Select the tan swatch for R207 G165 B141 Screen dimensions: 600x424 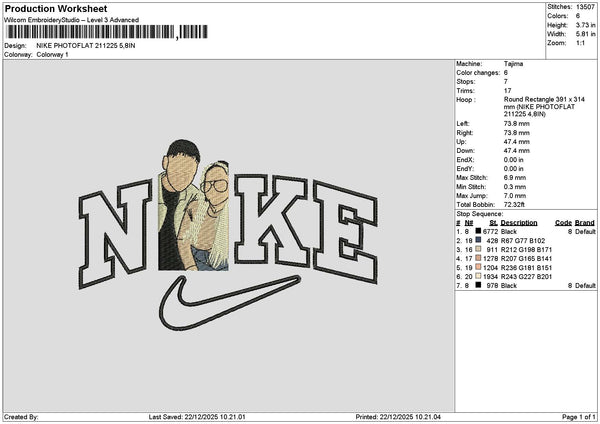478,258
